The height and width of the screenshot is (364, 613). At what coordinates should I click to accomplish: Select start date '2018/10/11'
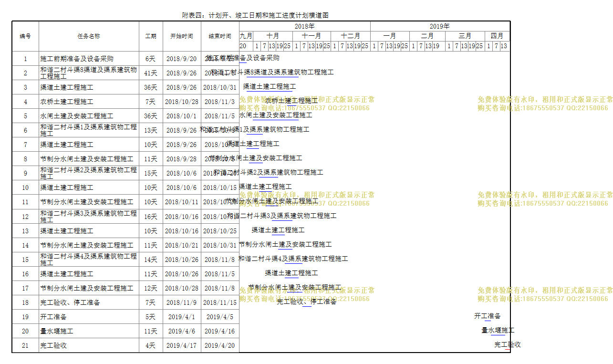point(182,202)
